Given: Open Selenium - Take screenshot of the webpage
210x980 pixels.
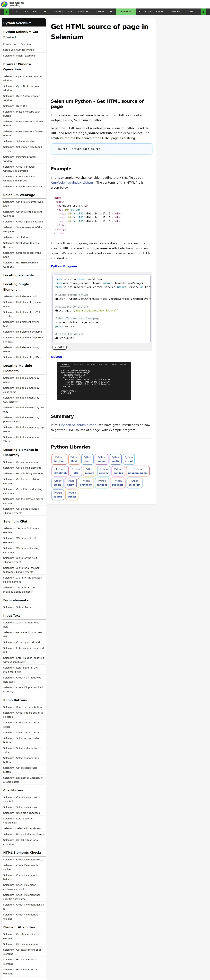Looking at the screenshot, I should [x=24, y=229].
